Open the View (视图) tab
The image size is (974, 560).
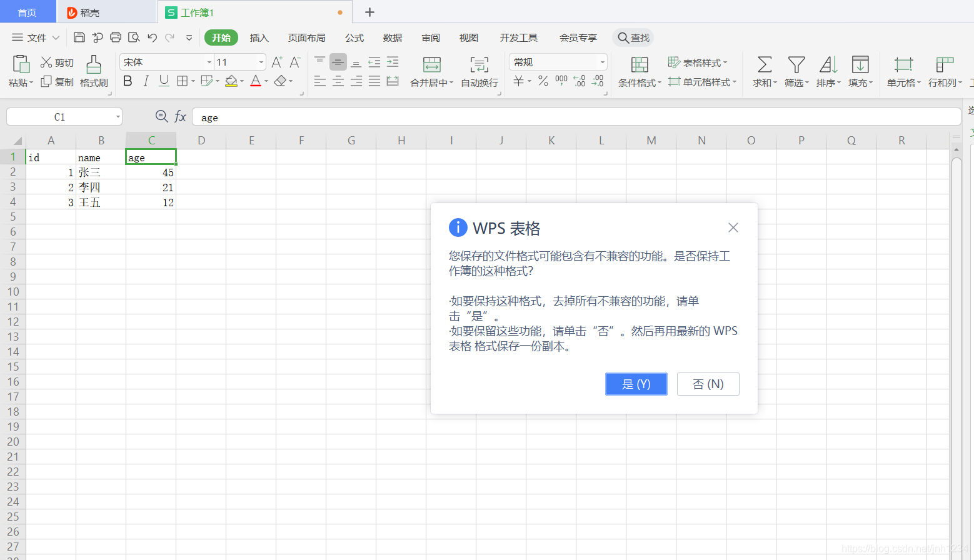(469, 37)
